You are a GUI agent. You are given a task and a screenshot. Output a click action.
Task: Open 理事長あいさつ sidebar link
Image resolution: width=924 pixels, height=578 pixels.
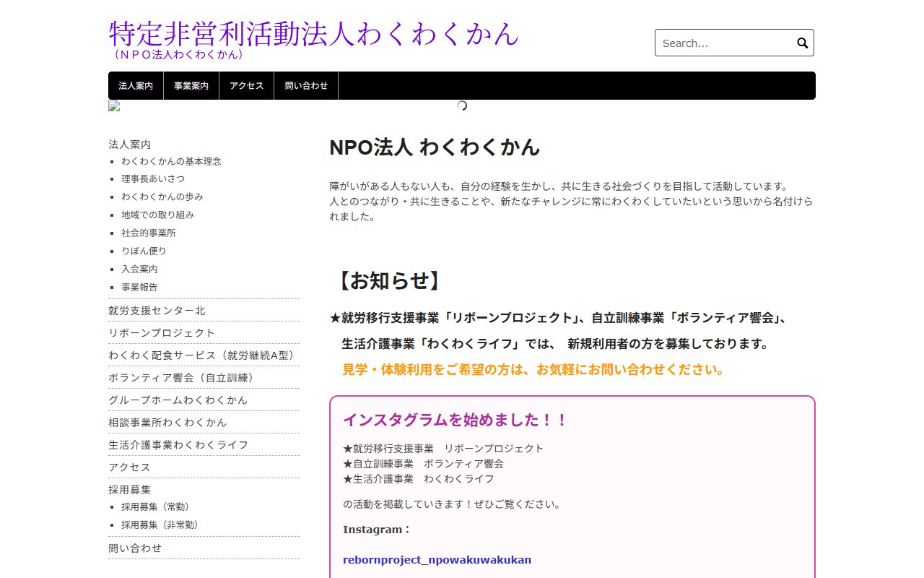pos(153,178)
